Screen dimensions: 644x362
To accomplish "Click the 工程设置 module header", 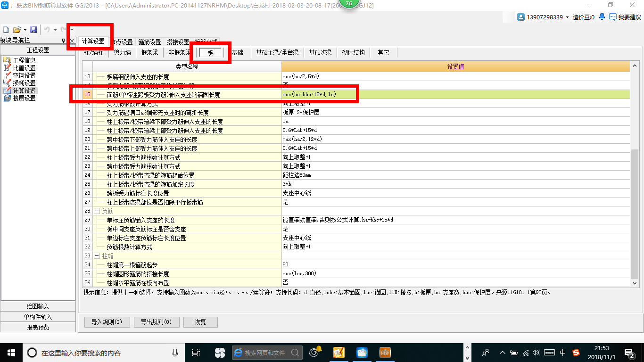I will pyautogui.click(x=38, y=50).
